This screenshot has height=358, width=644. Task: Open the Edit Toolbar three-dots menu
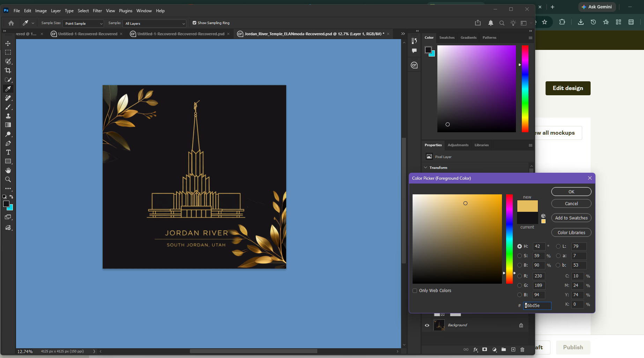(8, 188)
